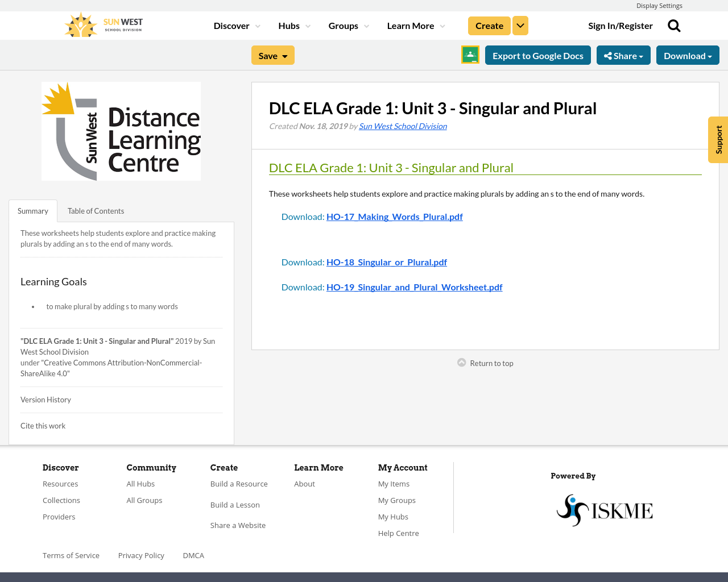Share to Google Classroom

[x=470, y=55]
